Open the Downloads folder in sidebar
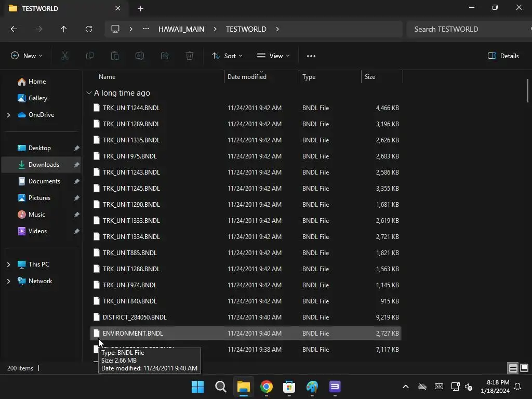The width and height of the screenshot is (532, 399). pos(41,165)
